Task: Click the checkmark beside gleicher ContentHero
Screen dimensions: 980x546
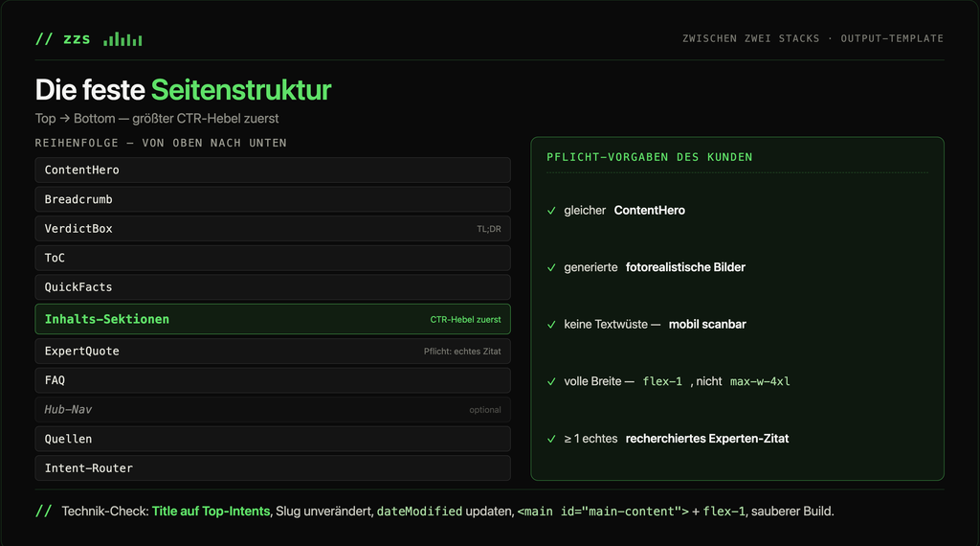Action: (x=551, y=211)
